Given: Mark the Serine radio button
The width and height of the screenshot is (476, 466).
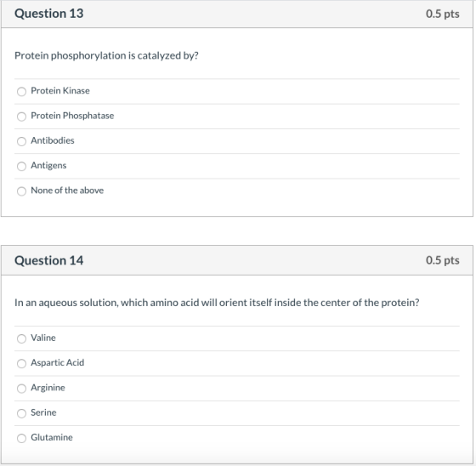Looking at the screenshot, I should pos(21,413).
